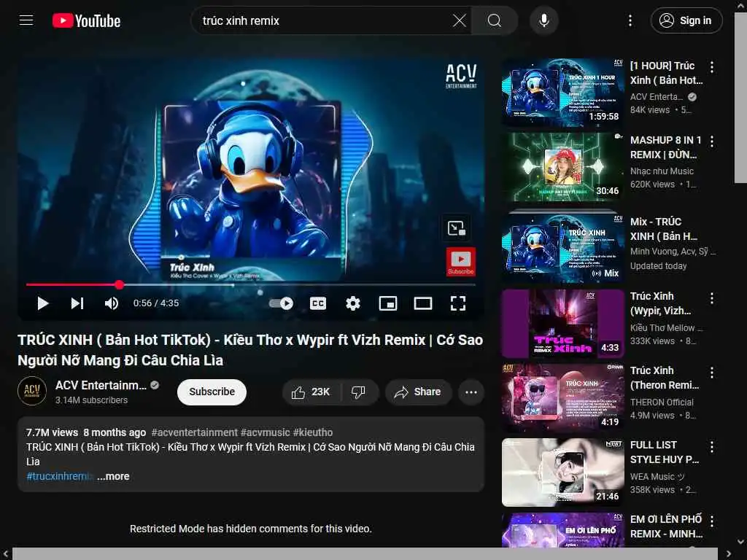Viewport: 747px width, 560px height.
Task: Open ACV Entertainment channel name link
Action: click(101, 385)
